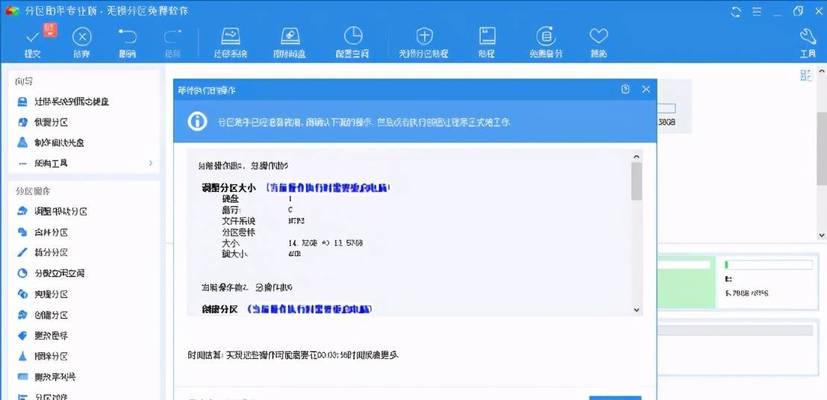Expand the All Tools (所有工具) sidebar entry
Screen dimensions: 827x400
tap(84, 164)
